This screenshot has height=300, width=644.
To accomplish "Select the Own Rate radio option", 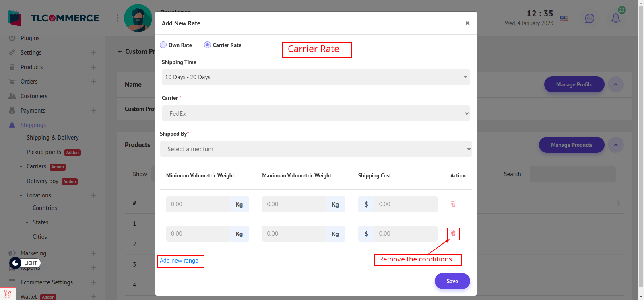I will point(163,45).
